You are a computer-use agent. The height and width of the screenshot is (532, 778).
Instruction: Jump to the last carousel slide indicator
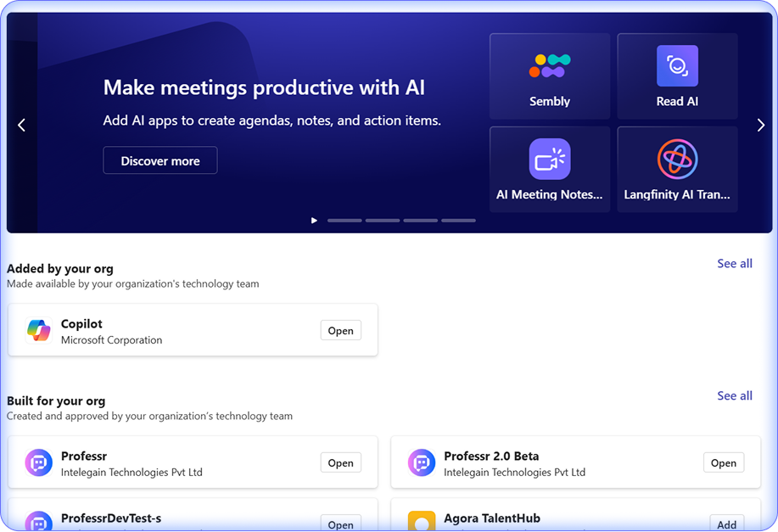(458, 221)
